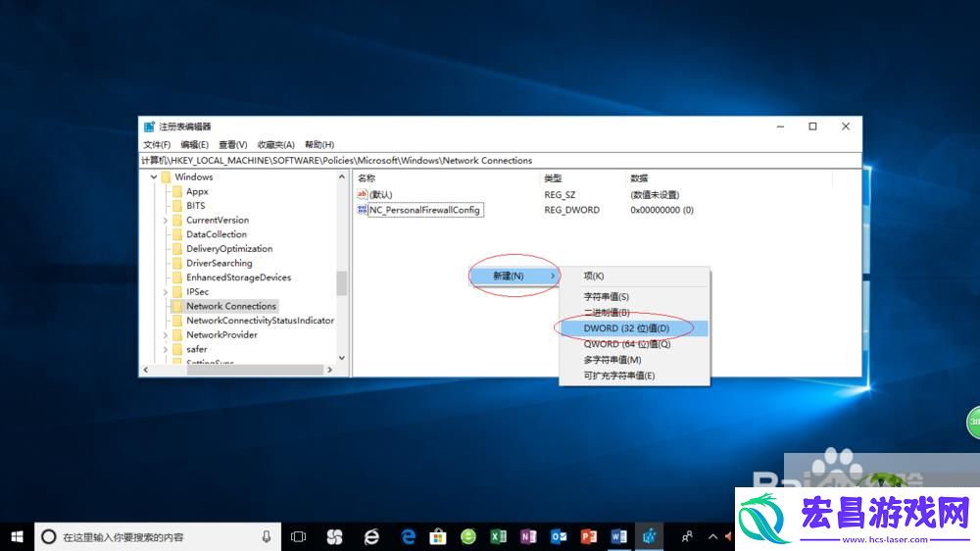Image resolution: width=980 pixels, height=551 pixels.
Task: Click the tree vertical scrollbar thumb
Action: pyautogui.click(x=341, y=282)
